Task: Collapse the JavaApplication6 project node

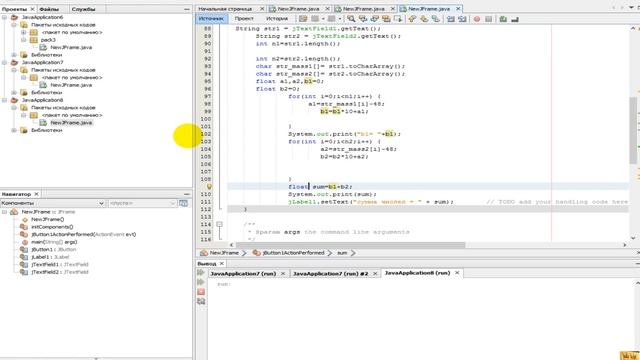Action: (x=4, y=17)
